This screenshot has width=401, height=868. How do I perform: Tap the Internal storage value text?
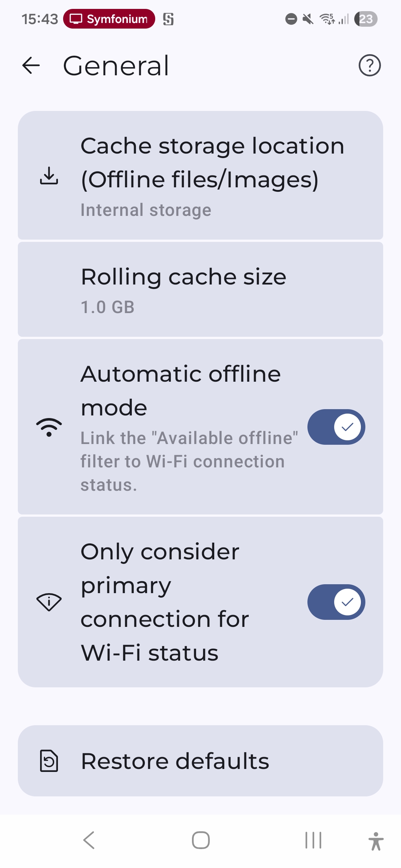coord(146,210)
